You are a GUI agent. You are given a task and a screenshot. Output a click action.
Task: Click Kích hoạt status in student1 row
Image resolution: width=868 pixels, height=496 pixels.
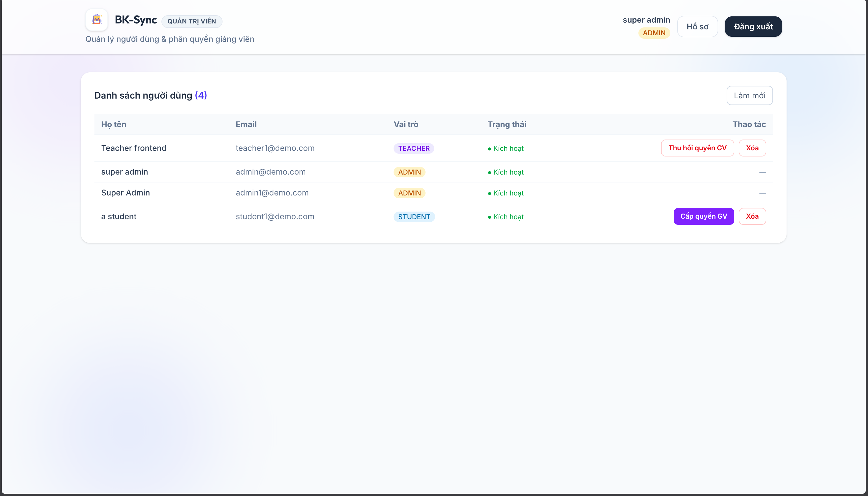pos(506,217)
